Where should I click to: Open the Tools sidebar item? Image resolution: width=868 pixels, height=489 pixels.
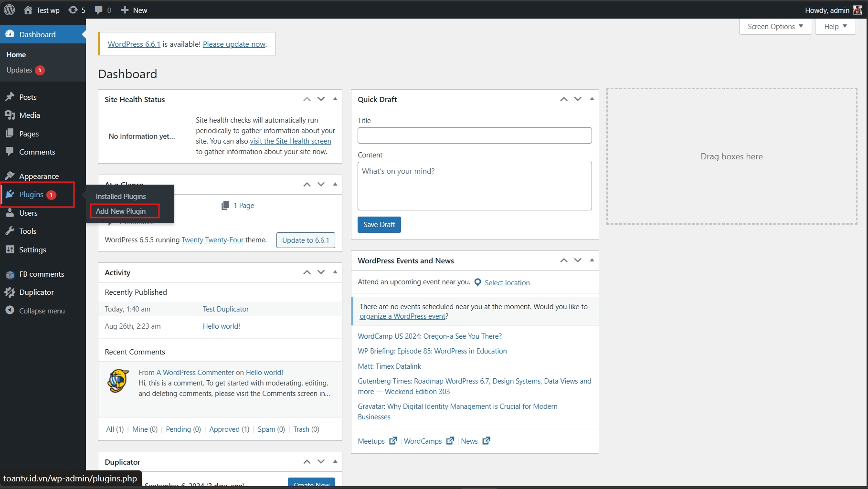[28, 231]
